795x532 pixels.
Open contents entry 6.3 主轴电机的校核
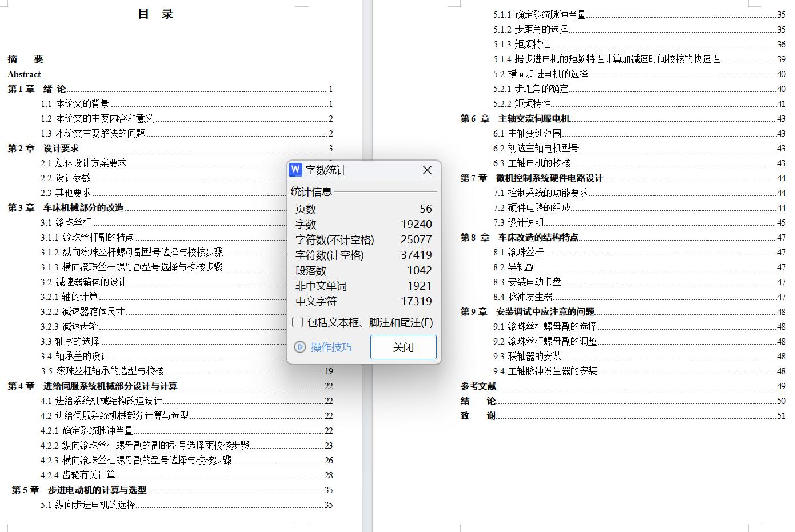[x=640, y=163]
